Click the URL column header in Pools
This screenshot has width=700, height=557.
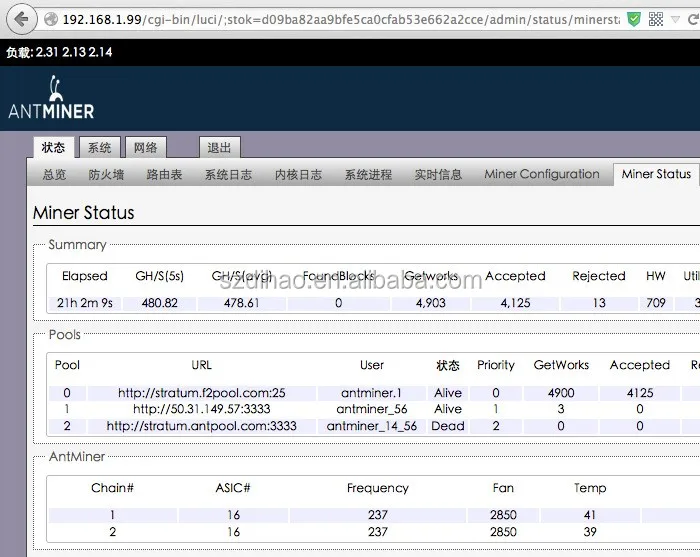(x=202, y=365)
